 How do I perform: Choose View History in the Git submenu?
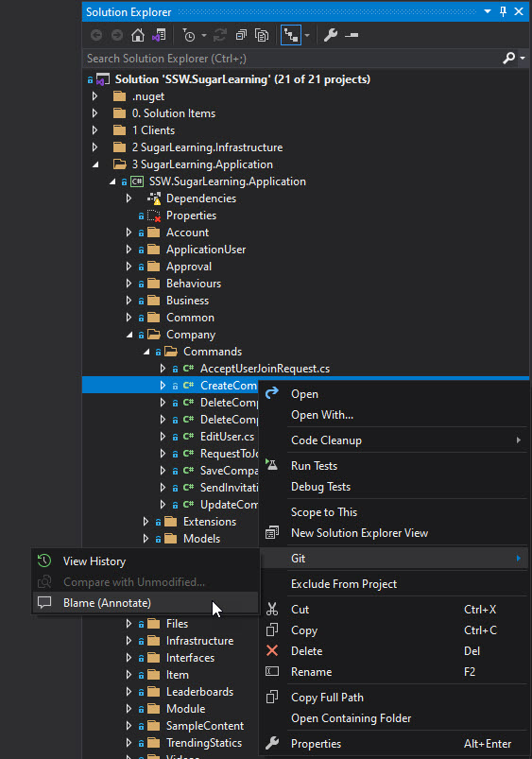pos(146,561)
